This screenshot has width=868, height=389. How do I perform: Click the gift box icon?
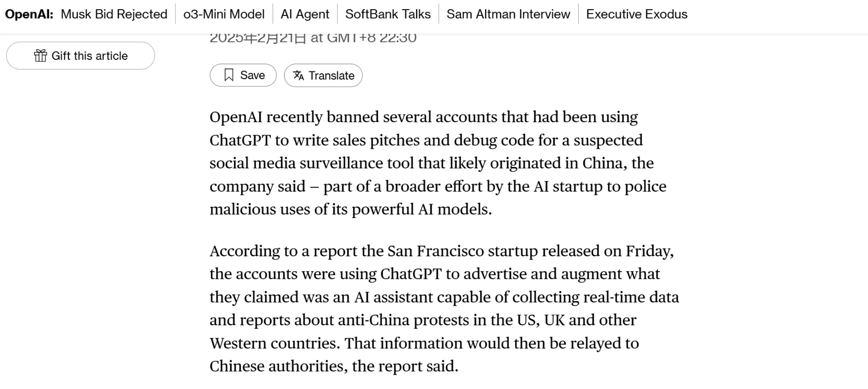tap(41, 56)
